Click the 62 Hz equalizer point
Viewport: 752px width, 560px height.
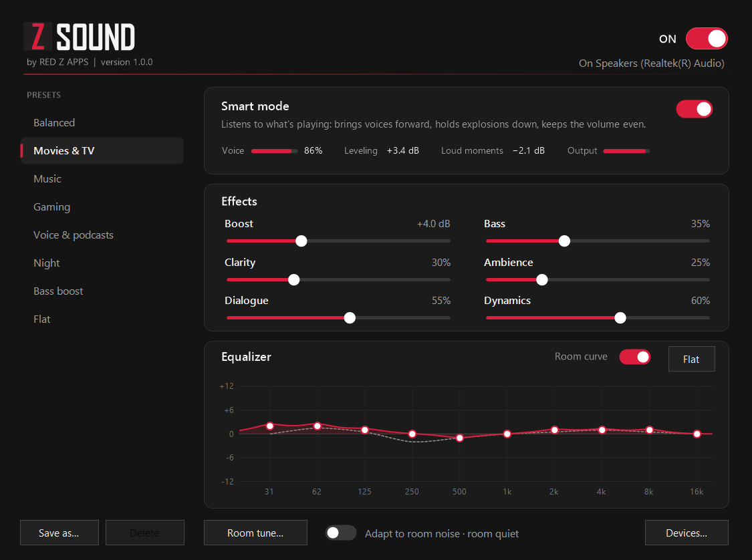tap(318, 426)
